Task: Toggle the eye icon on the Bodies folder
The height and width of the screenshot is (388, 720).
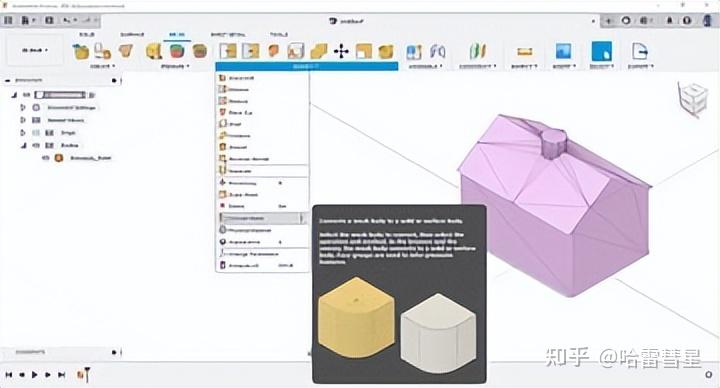Action: point(36,146)
